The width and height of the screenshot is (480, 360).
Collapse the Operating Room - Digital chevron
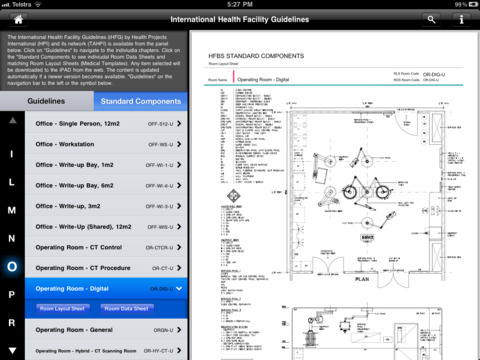pyautogui.click(x=179, y=289)
